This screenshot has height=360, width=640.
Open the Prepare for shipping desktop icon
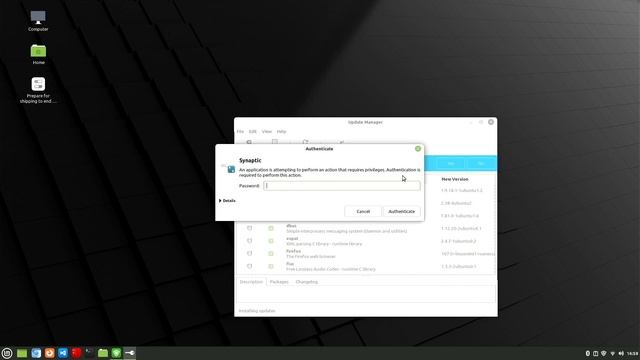[x=38, y=84]
